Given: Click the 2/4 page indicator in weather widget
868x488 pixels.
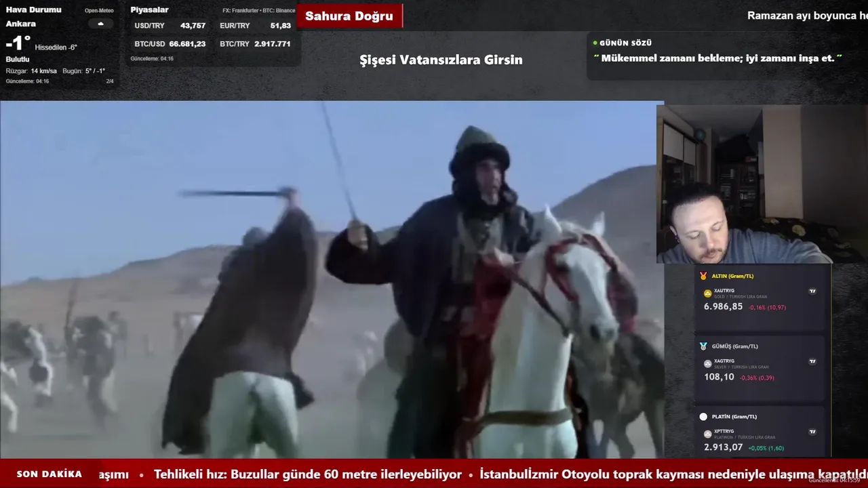Looking at the screenshot, I should pos(110,81).
